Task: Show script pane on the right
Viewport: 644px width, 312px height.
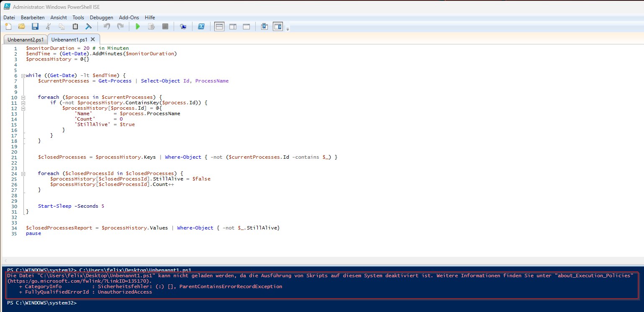Action: click(x=233, y=27)
